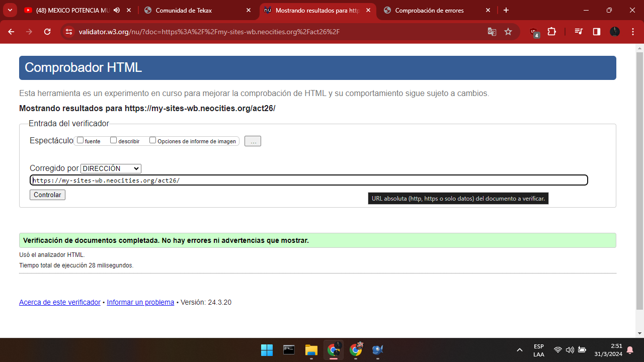
Task: Click the Versión: 24.3.20 text
Action: click(206, 302)
